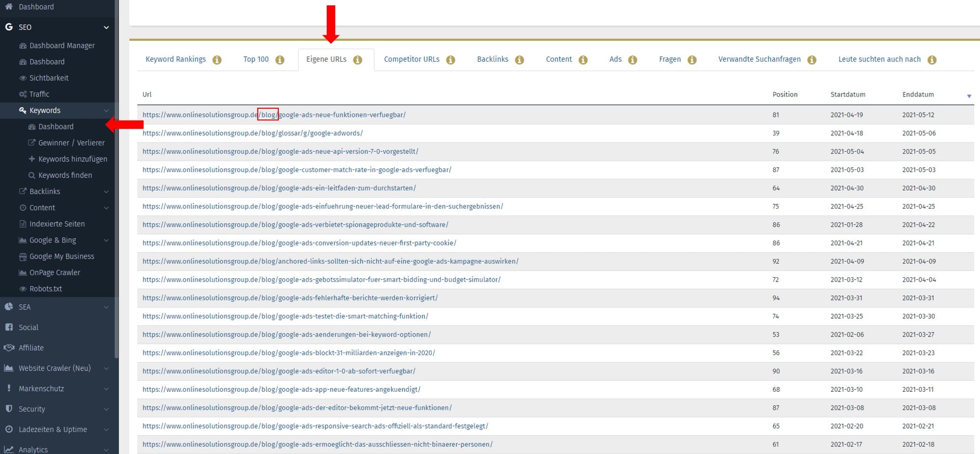Open OnPage Crawler in sidebar
The image size is (980, 454).
tap(54, 272)
